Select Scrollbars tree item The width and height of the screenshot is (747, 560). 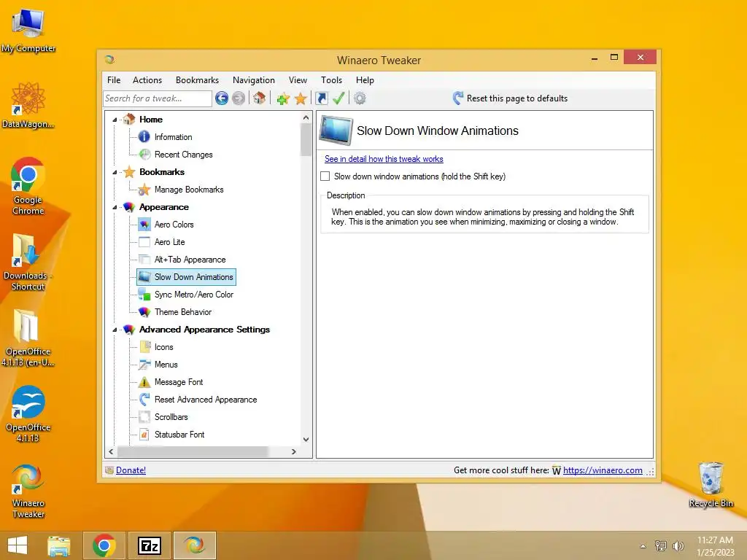[171, 417]
